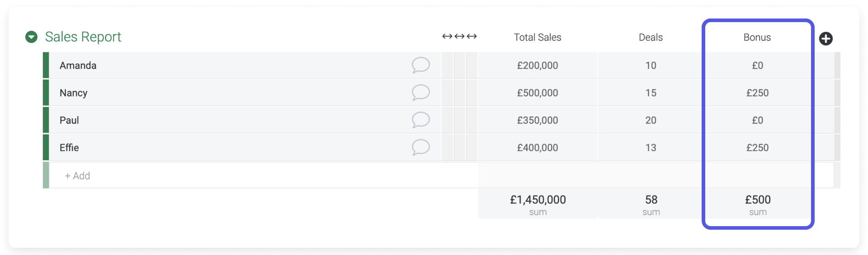Add a new column with plus icon

click(826, 39)
